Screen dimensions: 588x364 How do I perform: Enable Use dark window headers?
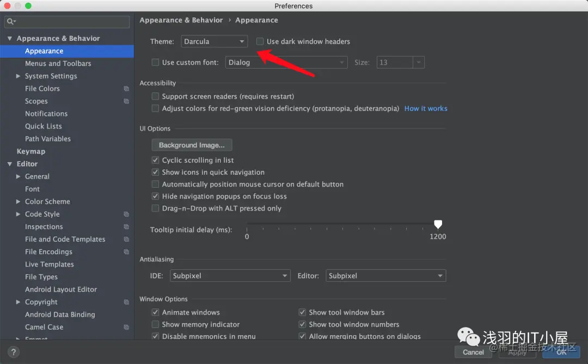(x=260, y=41)
